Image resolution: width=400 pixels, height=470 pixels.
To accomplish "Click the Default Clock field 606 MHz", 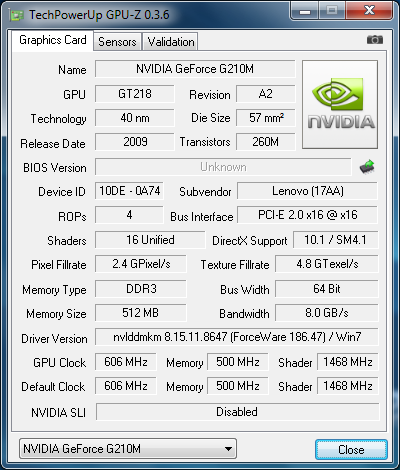I will [126, 386].
